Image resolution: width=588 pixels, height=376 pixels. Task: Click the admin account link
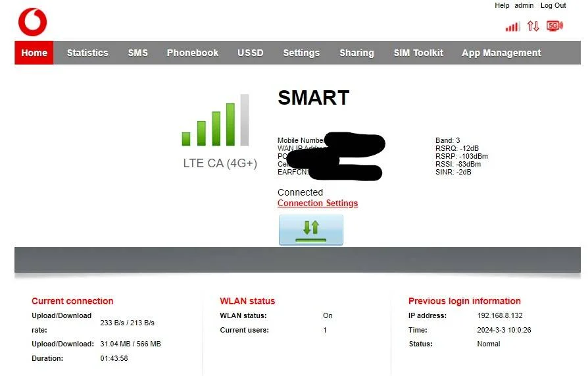524,6
